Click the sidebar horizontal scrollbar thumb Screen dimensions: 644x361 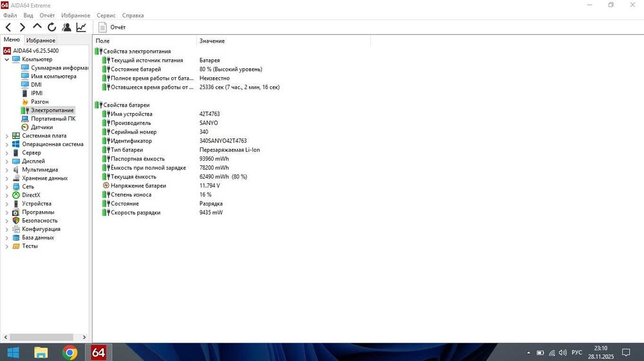pyautogui.click(x=41, y=337)
